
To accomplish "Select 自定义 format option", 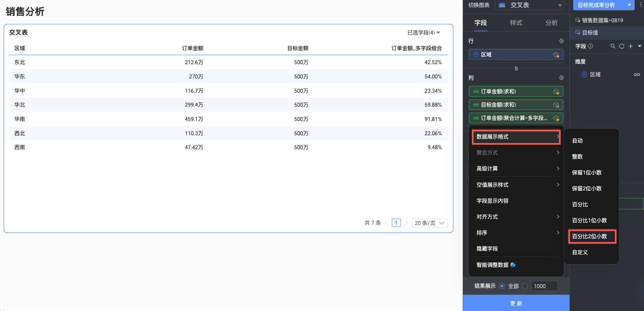I will pos(591,252).
